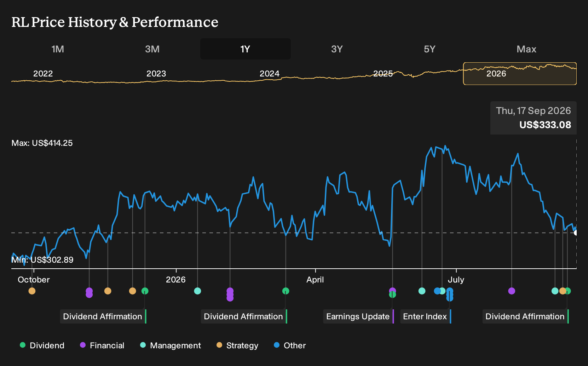Choose the 1Y time range tab
588x366 pixels.
click(246, 49)
